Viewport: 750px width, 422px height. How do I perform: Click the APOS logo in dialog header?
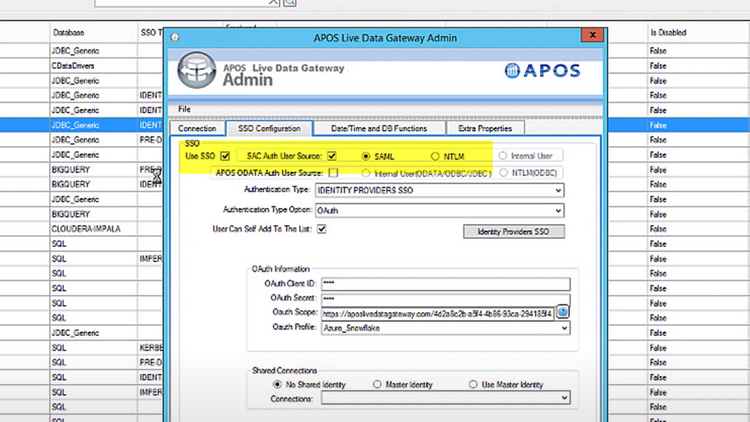point(542,71)
